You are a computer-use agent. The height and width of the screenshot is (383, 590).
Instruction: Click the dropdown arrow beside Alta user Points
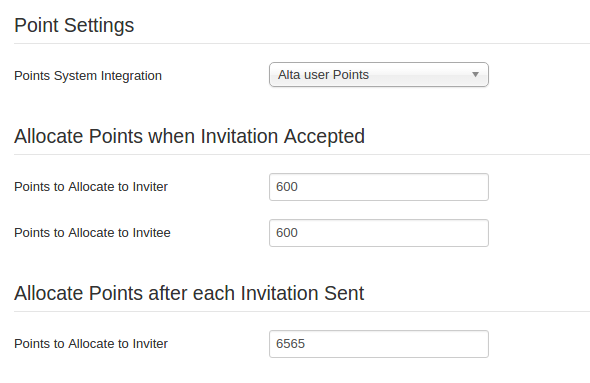click(475, 74)
